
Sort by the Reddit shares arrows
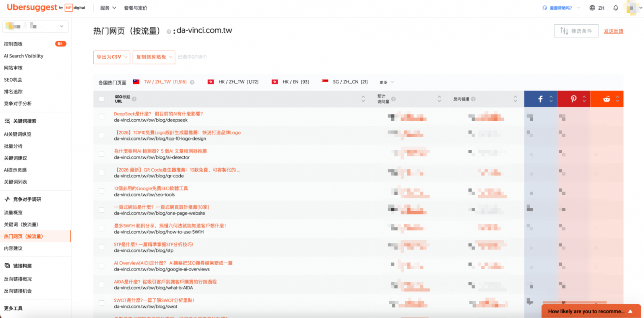[617, 99]
